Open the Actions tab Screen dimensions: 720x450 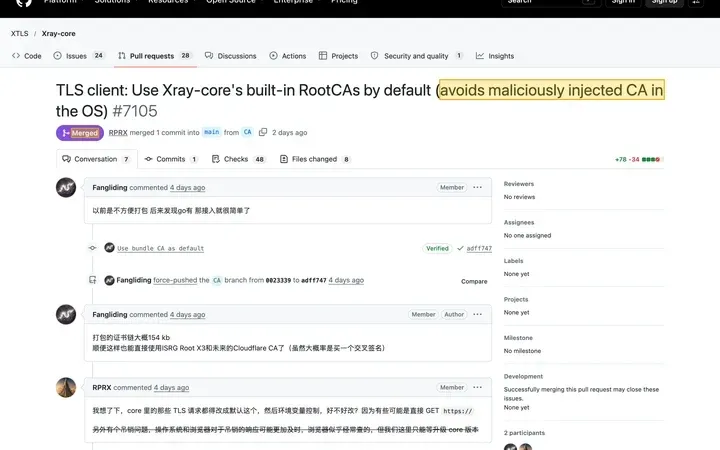coord(288,56)
